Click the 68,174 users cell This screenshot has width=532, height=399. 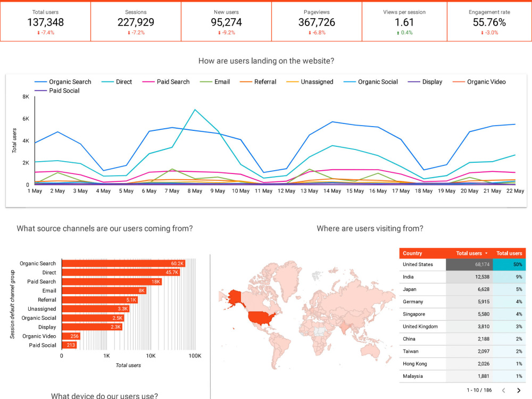(469, 264)
